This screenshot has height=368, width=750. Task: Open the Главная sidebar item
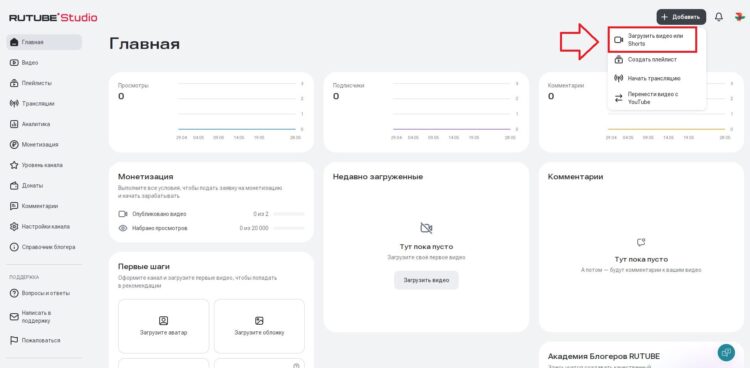tap(44, 42)
